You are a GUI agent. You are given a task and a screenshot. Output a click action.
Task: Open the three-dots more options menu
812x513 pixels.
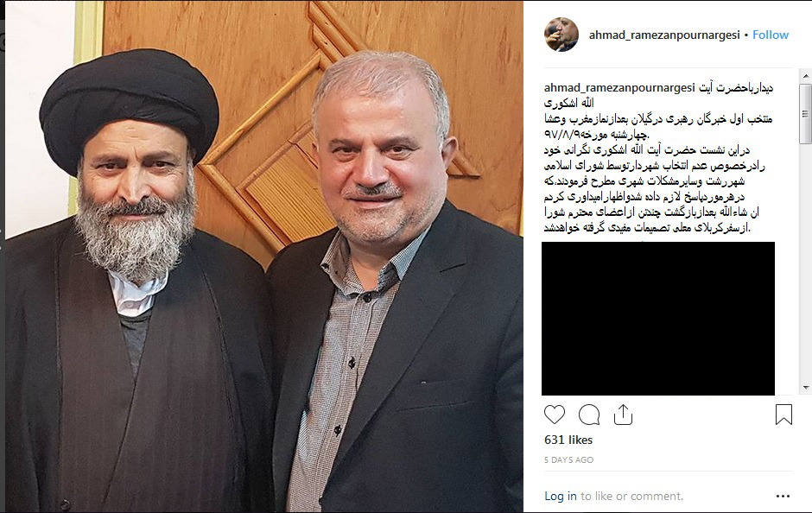click(x=783, y=496)
